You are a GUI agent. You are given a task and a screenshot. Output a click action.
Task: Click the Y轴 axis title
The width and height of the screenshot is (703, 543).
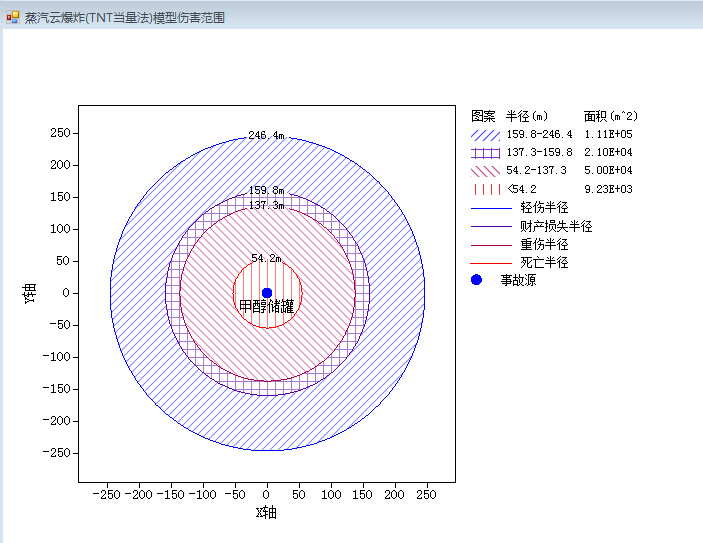point(29,293)
